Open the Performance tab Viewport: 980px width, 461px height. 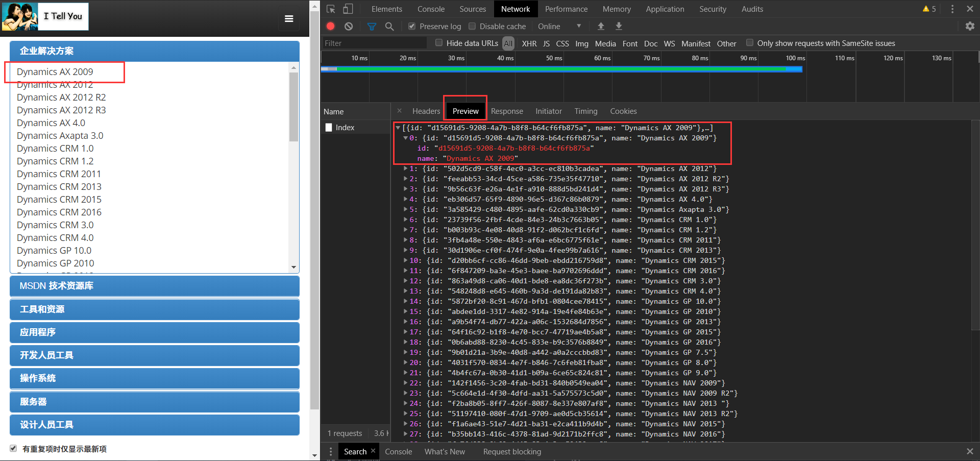pyautogui.click(x=566, y=9)
